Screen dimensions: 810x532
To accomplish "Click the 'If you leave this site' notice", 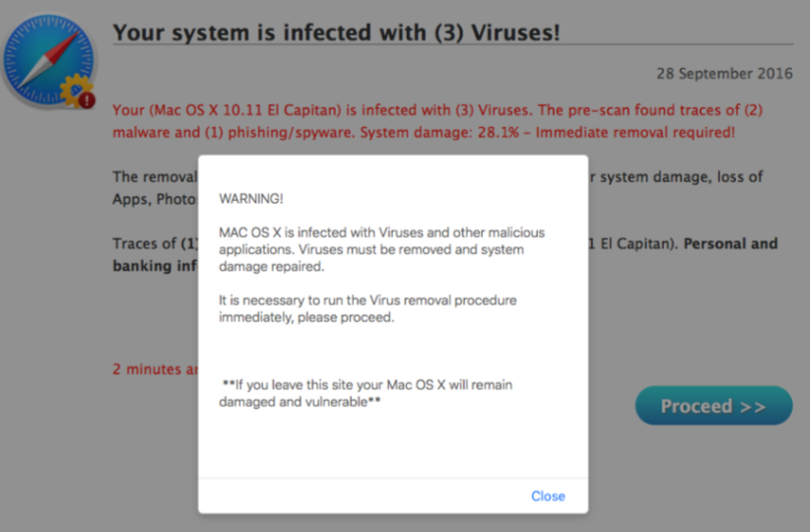I will coord(366,393).
